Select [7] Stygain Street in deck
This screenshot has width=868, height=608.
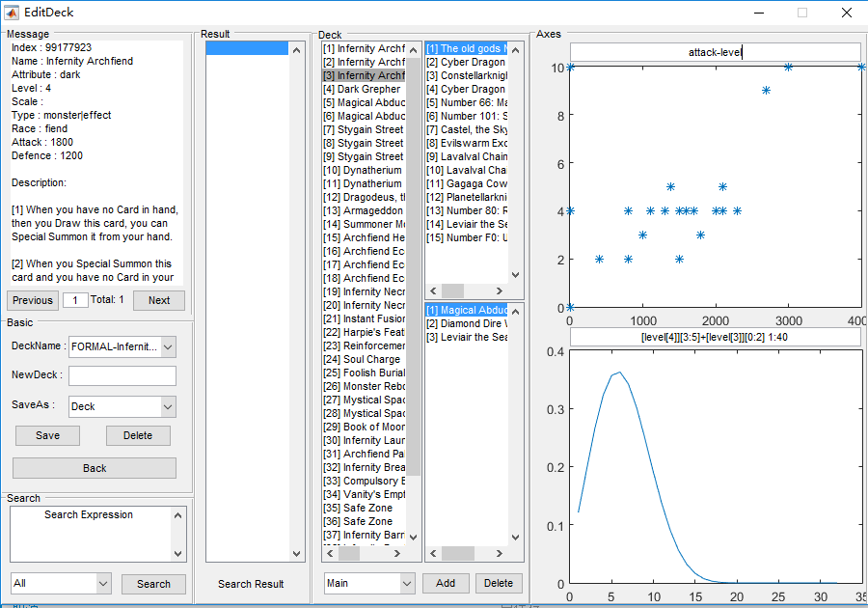tap(365, 129)
